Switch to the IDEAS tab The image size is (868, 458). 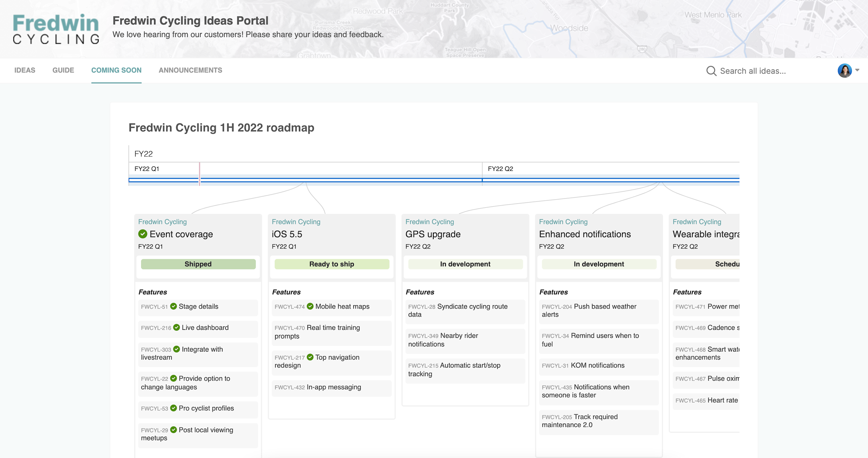click(x=25, y=70)
